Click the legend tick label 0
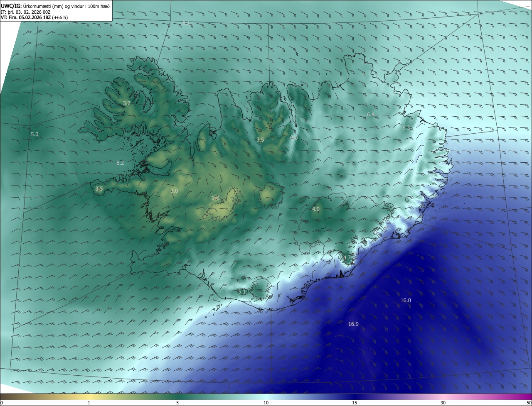The height and width of the screenshot is (406, 532). click(2, 403)
